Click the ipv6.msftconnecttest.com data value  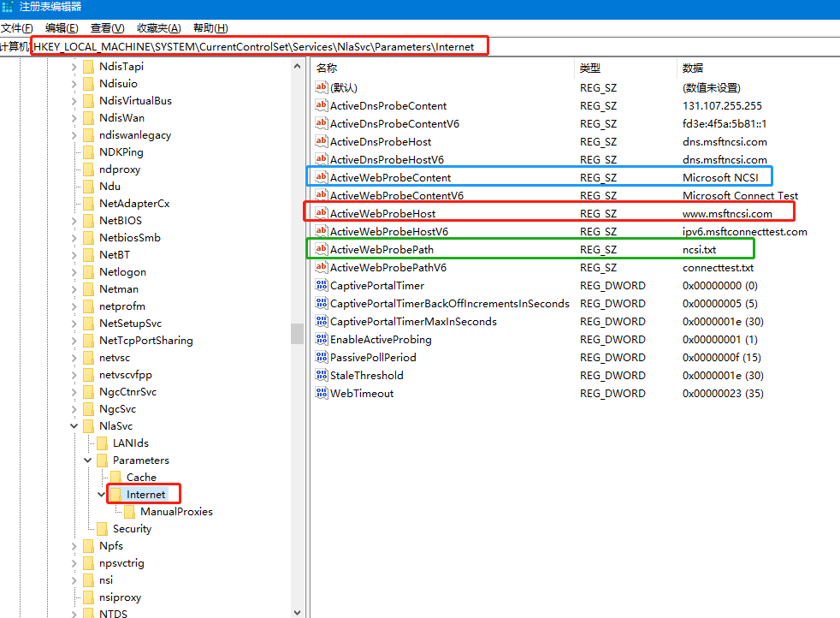click(744, 232)
